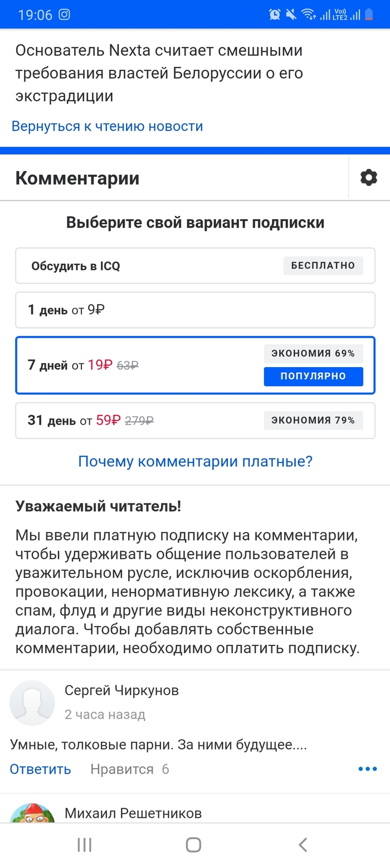
Task: Tap Михаил Решетников's avatar picture
Action: [x=32, y=813]
